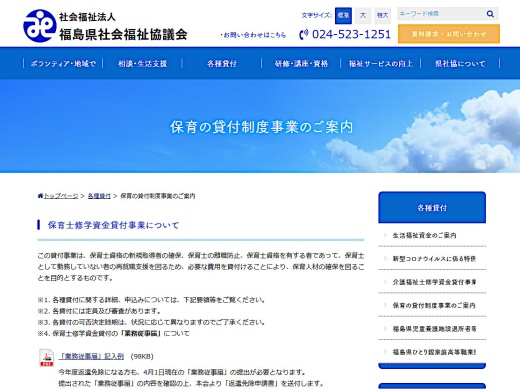Click 資料請求・お問い合わせ orange button
Image resolution: width=520 pixels, height=390 pixels.
[449, 34]
